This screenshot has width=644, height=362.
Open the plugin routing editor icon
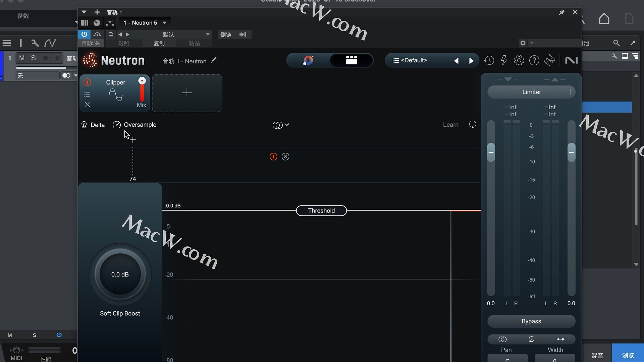110,23
